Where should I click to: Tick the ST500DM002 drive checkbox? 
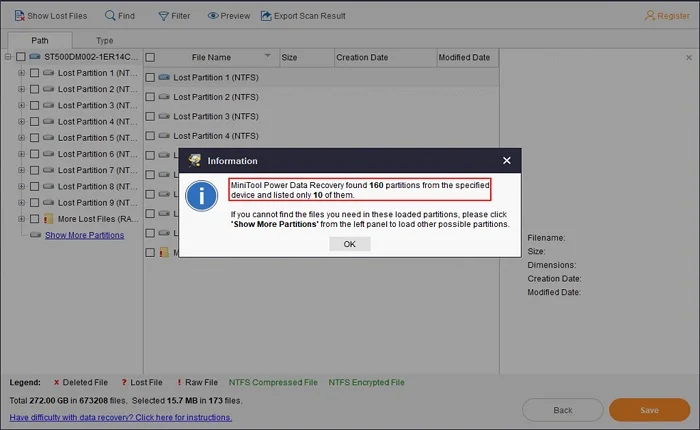(x=21, y=57)
